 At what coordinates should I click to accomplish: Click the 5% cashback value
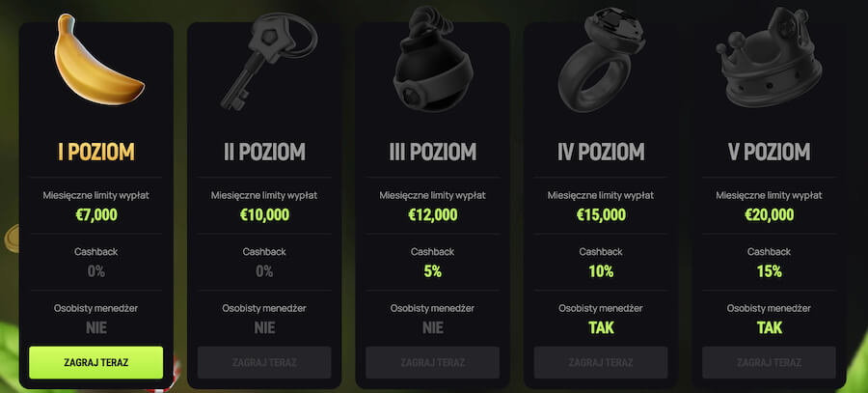[432, 271]
